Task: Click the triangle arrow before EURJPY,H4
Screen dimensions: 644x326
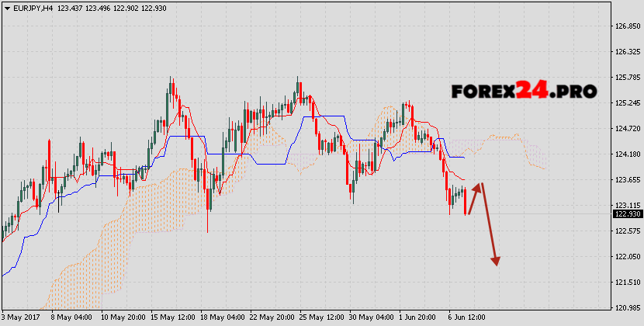Action: pyautogui.click(x=6, y=6)
